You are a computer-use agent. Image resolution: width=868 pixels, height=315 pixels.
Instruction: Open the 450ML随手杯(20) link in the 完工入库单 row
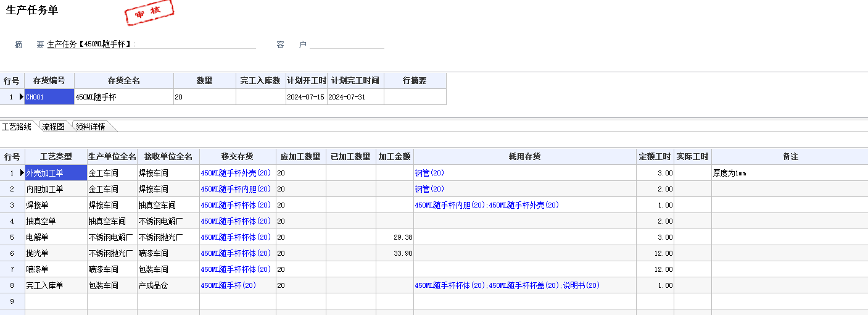pos(228,285)
